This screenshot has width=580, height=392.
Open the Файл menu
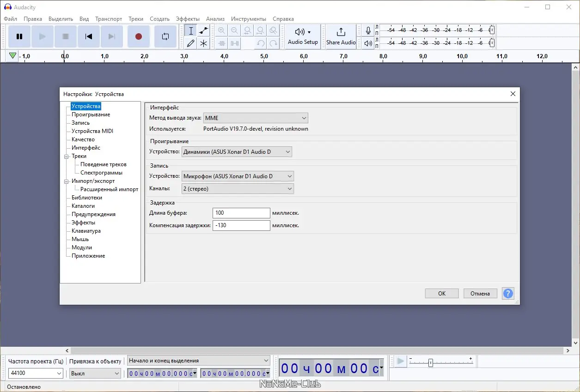click(10, 19)
